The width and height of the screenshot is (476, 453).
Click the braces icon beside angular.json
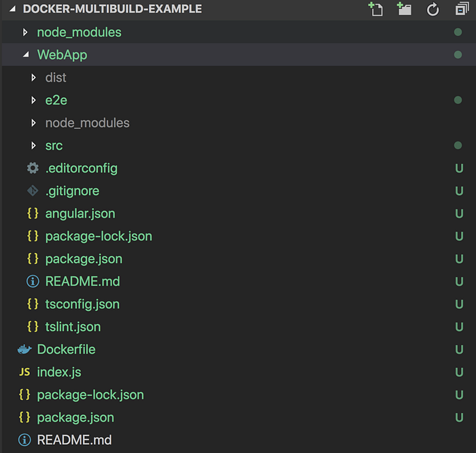pos(33,214)
